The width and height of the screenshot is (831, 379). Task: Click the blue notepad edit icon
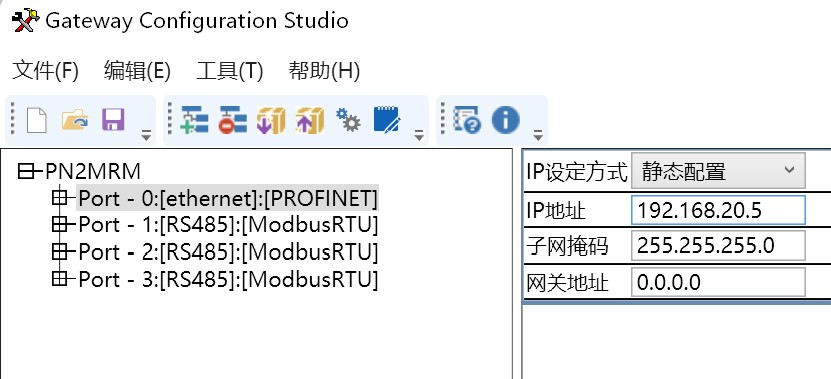click(387, 120)
